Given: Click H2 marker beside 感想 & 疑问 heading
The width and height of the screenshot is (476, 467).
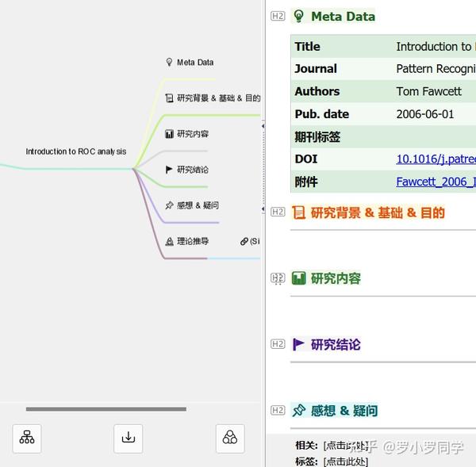Looking at the screenshot, I should pyautogui.click(x=278, y=410).
